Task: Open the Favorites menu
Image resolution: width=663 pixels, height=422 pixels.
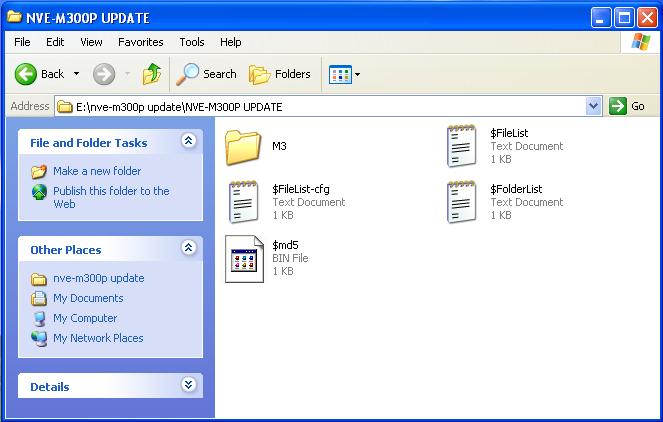Action: coord(140,42)
